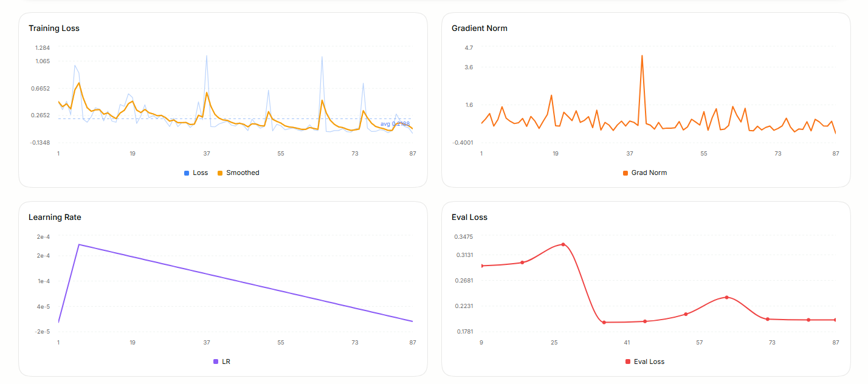Click the Learning Rate warmup peak

79,244
